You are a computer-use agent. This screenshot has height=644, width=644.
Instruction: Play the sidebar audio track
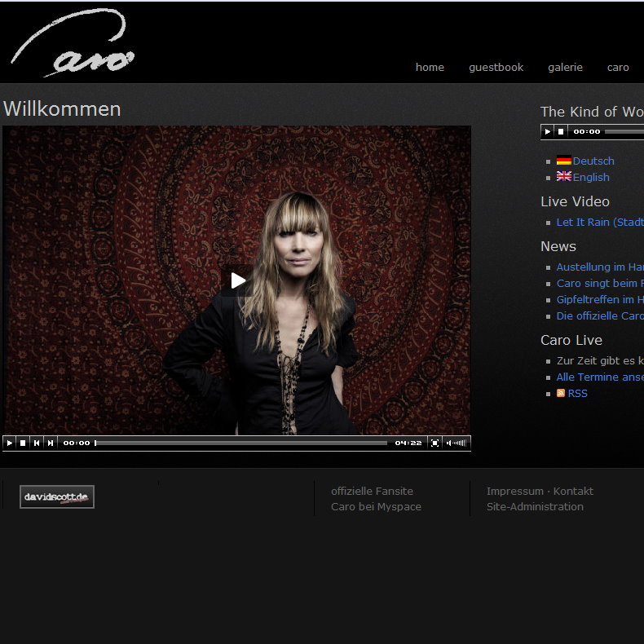548,131
